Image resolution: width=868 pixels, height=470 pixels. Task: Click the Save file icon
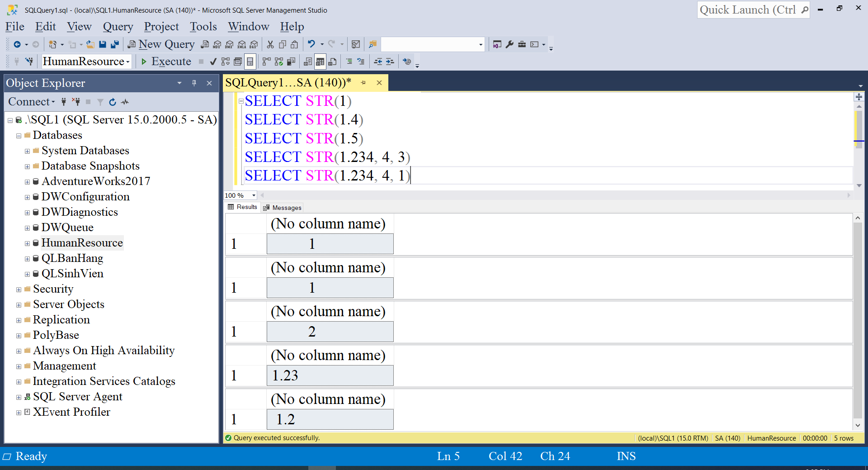[x=103, y=44]
